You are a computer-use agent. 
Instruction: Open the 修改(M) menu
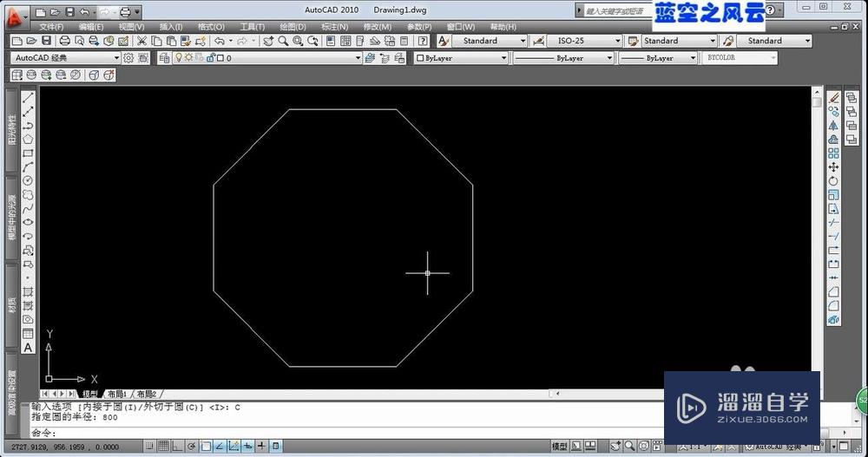pyautogui.click(x=377, y=27)
